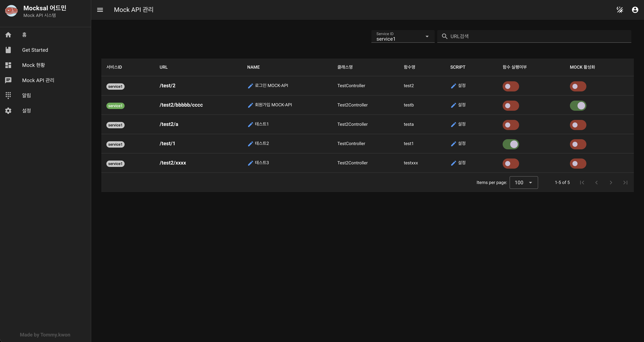Click the next page chevron in paginator

click(x=611, y=183)
